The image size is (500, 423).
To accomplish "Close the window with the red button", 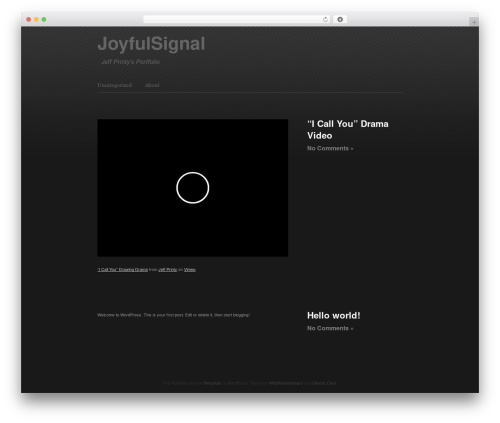I will coord(29,20).
